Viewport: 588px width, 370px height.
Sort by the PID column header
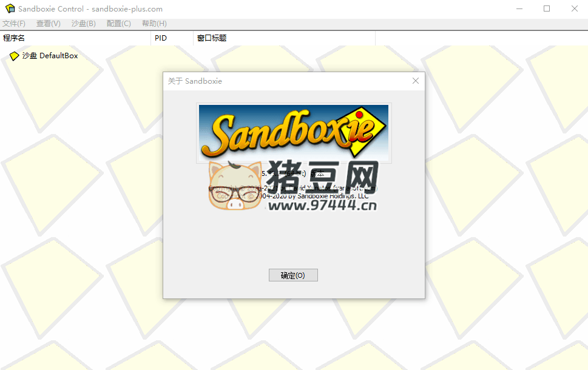click(161, 38)
